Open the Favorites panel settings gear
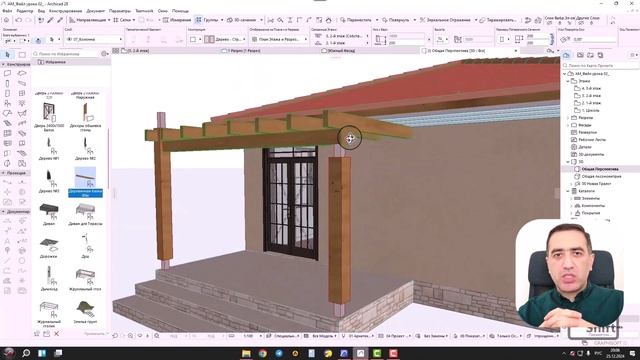 click(x=104, y=53)
